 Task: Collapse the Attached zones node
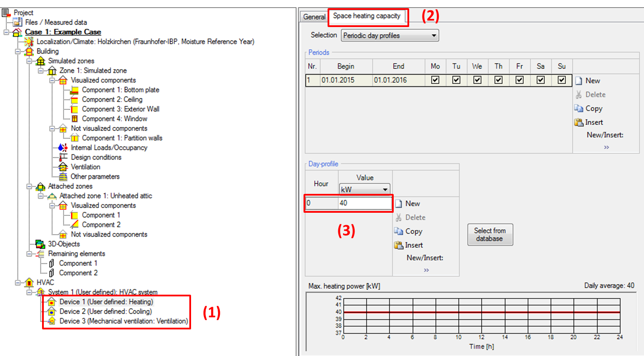pyautogui.click(x=29, y=187)
